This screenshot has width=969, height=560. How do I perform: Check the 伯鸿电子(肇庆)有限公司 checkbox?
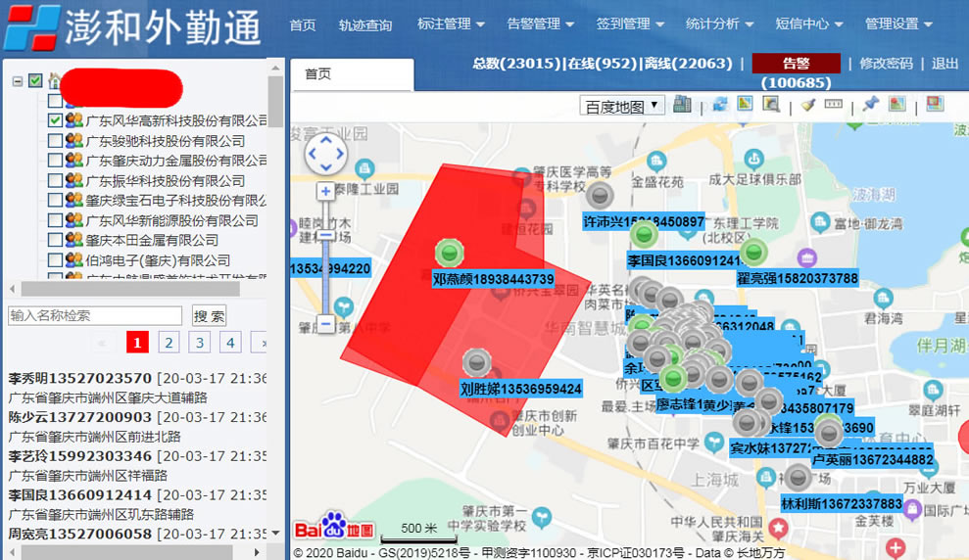pos(55,260)
